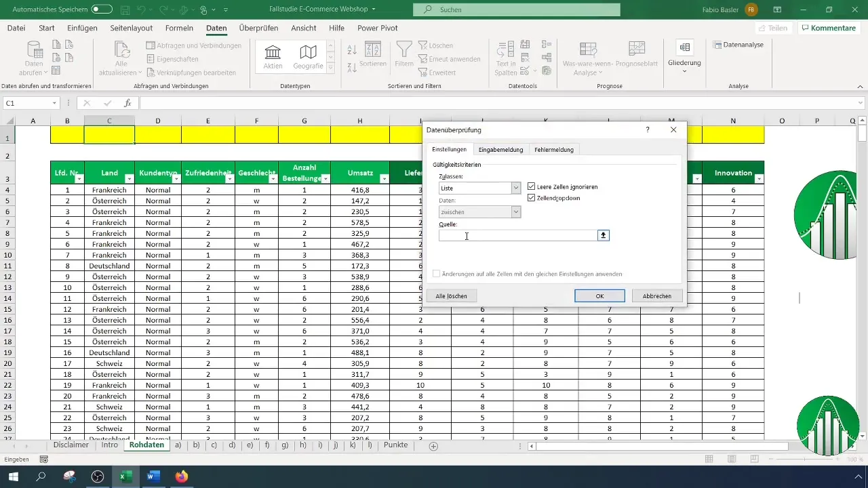Screen dimensions: 868x488
Task: Switch to the Disclaimer sheet tab
Action: coord(71,445)
